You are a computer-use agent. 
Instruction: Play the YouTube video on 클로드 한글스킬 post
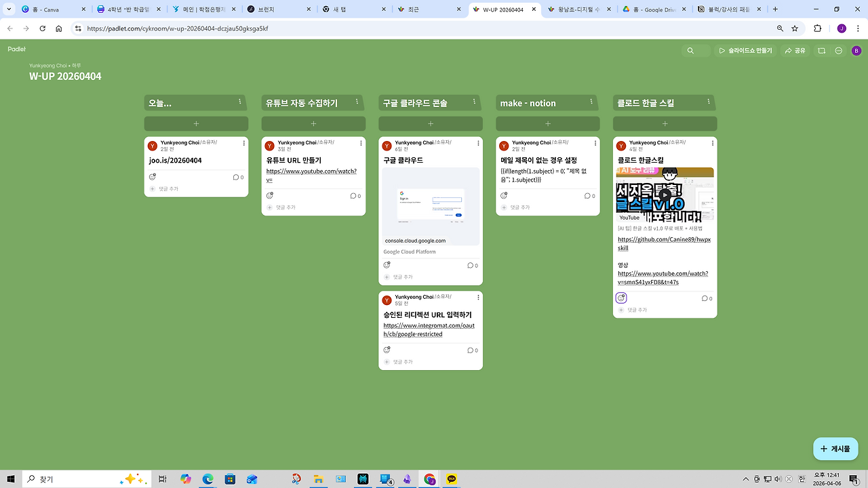point(665,195)
